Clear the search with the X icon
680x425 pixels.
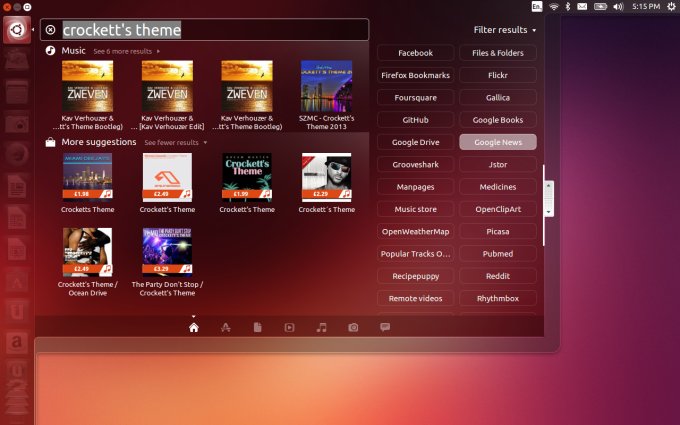coord(50,30)
